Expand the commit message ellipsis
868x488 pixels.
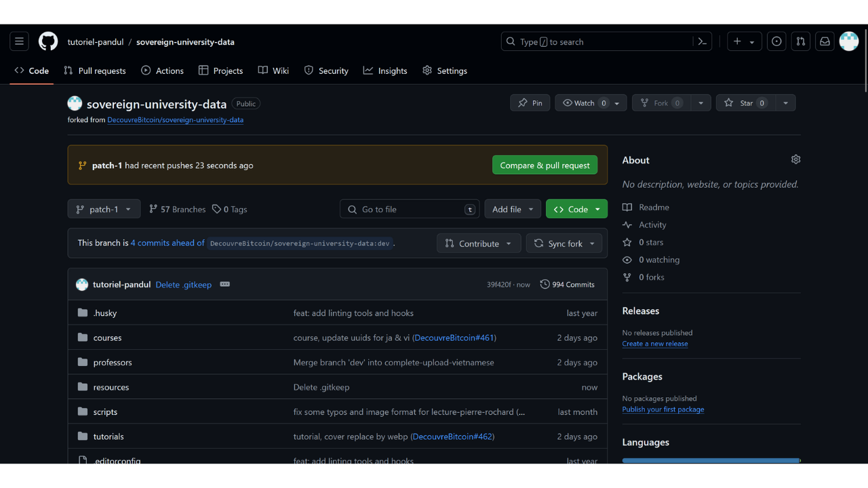coord(225,284)
